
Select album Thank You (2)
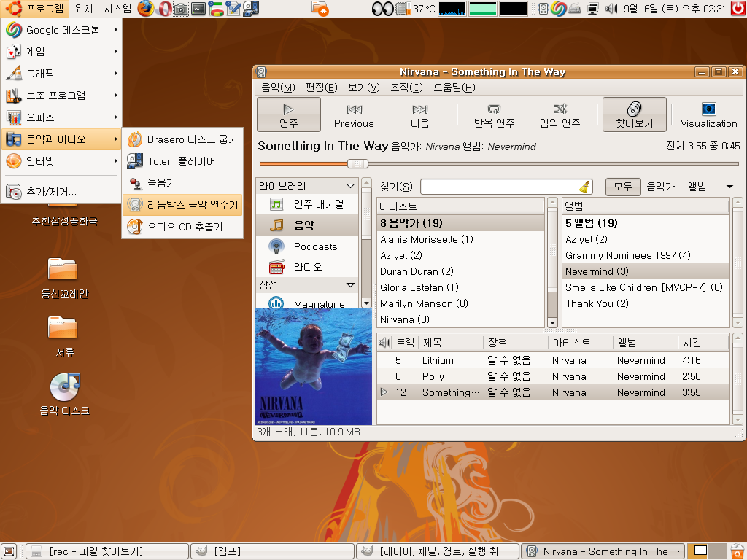[x=646, y=303]
